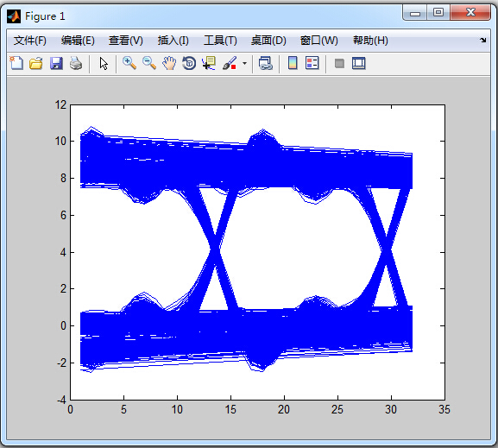Screen dimensions: 498x448
Task: Activate the Pan hand tool
Action: pyautogui.click(x=169, y=63)
